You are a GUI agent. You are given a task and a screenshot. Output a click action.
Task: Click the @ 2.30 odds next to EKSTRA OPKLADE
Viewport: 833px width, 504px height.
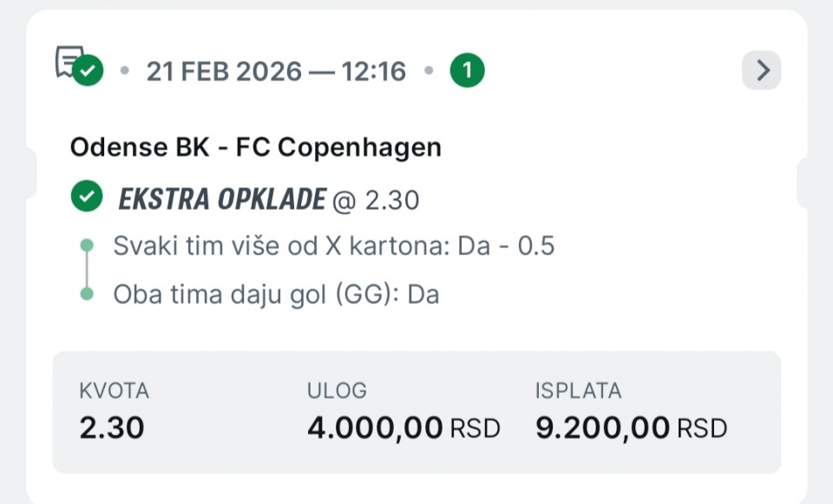coord(376,200)
